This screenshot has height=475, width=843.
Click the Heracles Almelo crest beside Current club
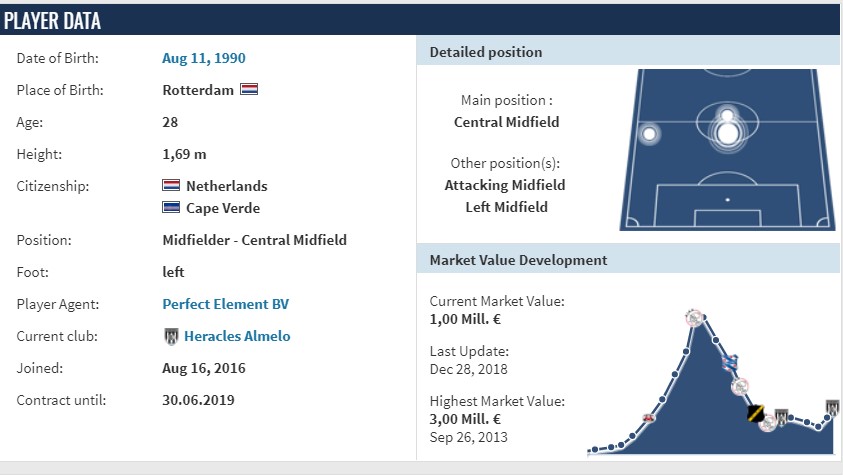point(171,337)
